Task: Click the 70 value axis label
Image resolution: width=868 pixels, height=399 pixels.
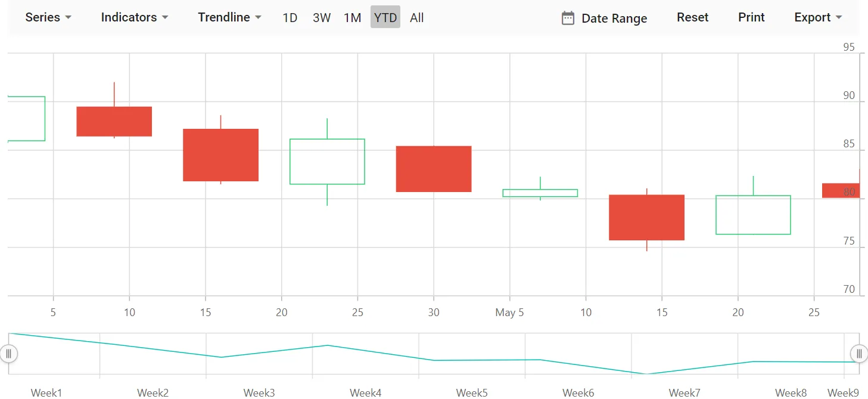Action: (849, 289)
